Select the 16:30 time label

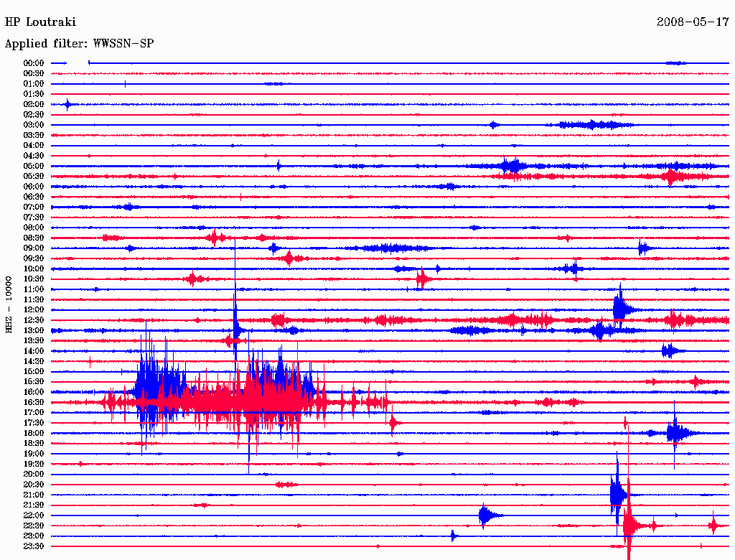[x=34, y=403]
